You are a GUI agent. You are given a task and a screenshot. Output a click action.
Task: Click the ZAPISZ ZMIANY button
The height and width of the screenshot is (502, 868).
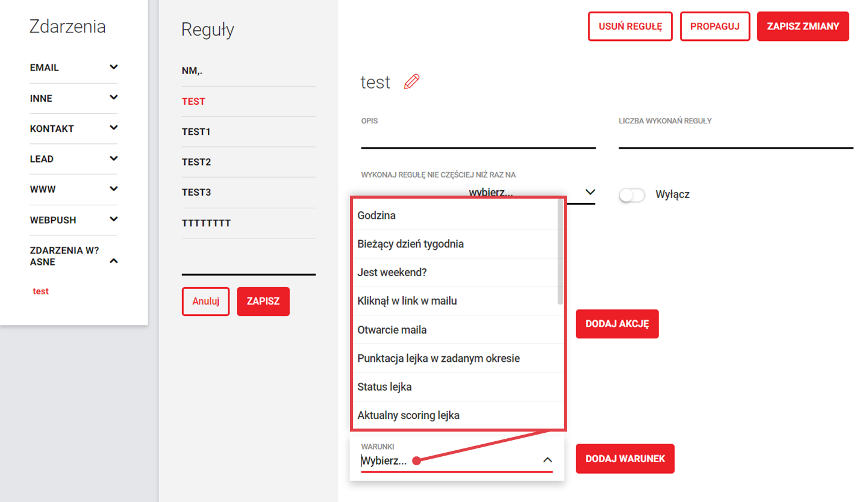(x=802, y=26)
